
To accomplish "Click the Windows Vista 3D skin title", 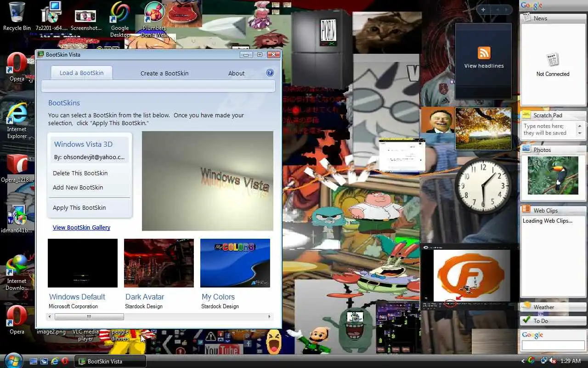I will pyautogui.click(x=83, y=144).
